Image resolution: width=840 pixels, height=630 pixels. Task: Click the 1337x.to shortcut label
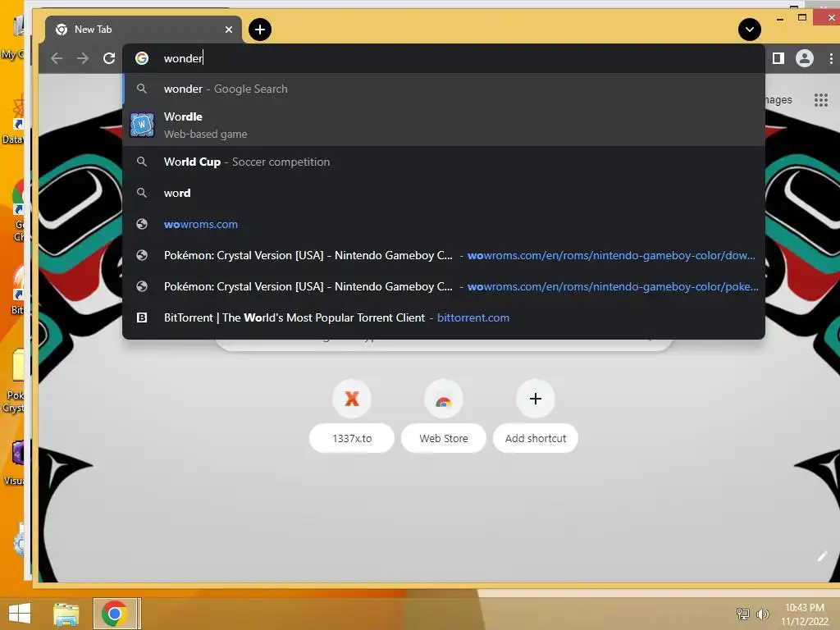point(352,438)
